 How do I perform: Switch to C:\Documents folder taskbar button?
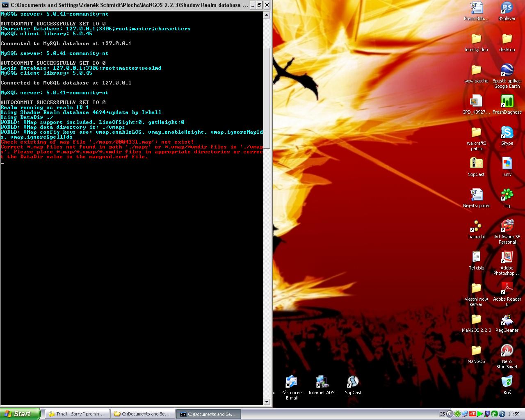pos(143,414)
